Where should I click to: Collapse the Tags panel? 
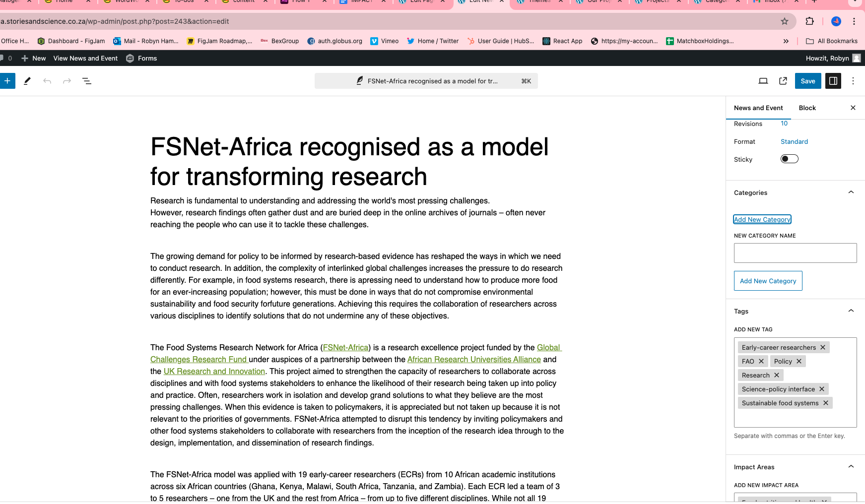[851, 311]
